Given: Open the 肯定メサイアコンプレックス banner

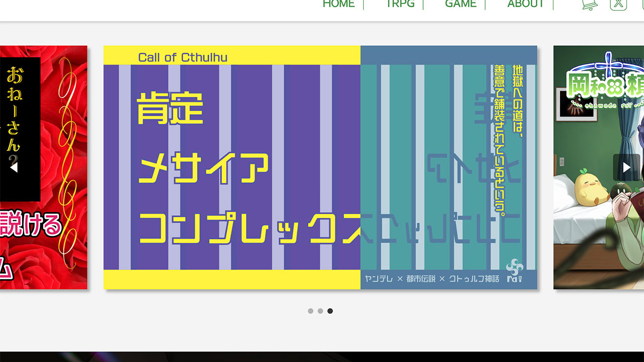Looking at the screenshot, I should pyautogui.click(x=320, y=167).
